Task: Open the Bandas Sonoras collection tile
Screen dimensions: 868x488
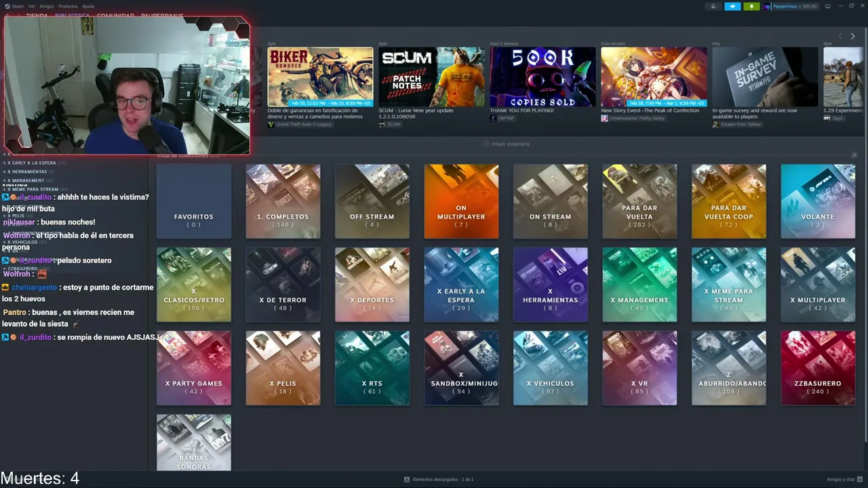Action: pyautogui.click(x=194, y=443)
